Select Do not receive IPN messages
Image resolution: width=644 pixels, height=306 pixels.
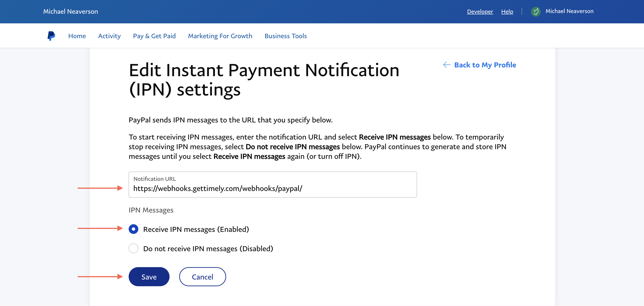pyautogui.click(x=134, y=248)
